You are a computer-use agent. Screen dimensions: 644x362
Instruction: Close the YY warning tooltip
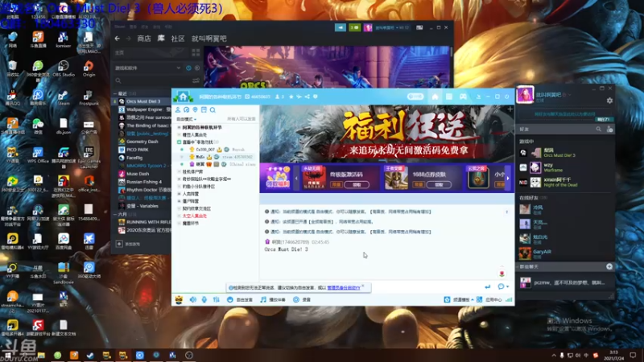click(x=363, y=286)
